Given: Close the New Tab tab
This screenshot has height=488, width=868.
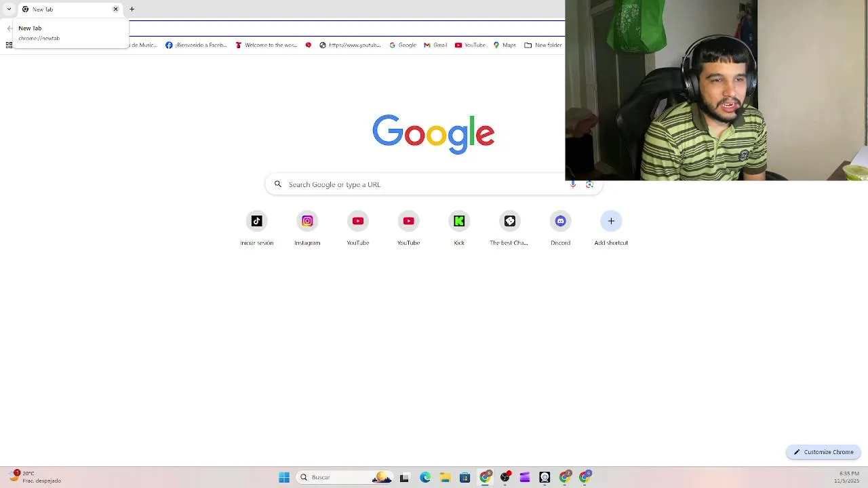Looking at the screenshot, I should (115, 9).
